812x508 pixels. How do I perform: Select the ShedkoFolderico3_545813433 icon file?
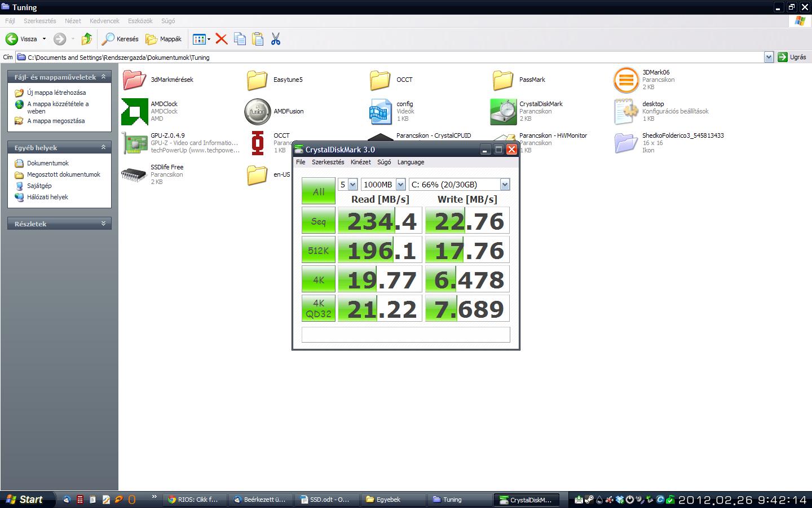pos(626,143)
